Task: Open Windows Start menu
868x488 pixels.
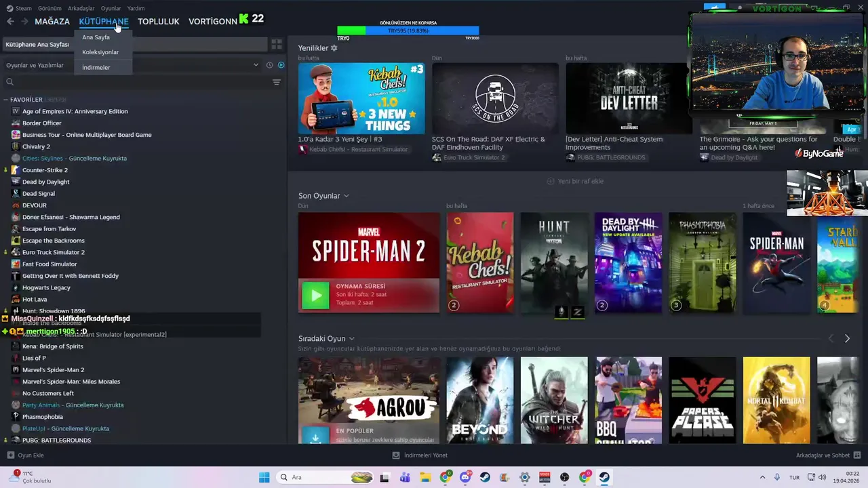Action: click(x=264, y=477)
